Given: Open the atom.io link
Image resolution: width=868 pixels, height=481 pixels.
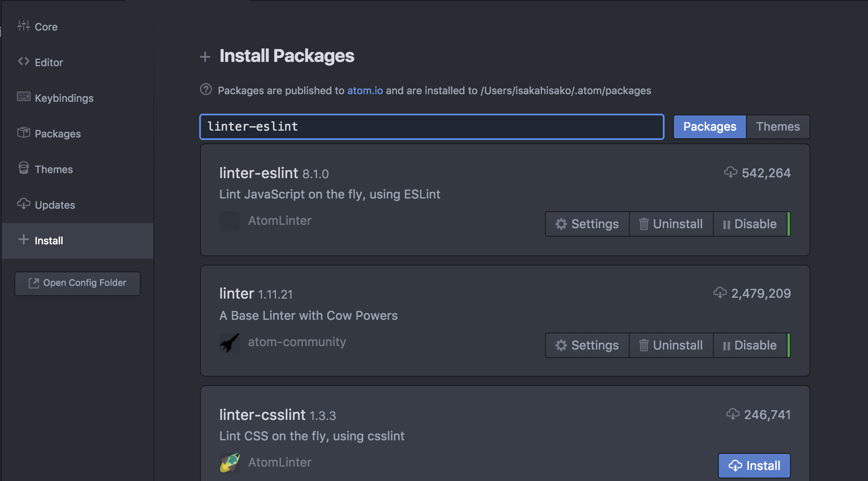Looking at the screenshot, I should 365,90.
